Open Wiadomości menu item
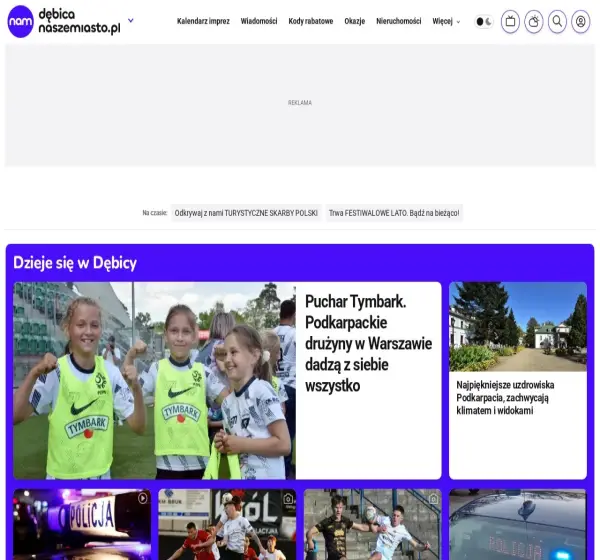The width and height of the screenshot is (600, 560). coord(259,21)
